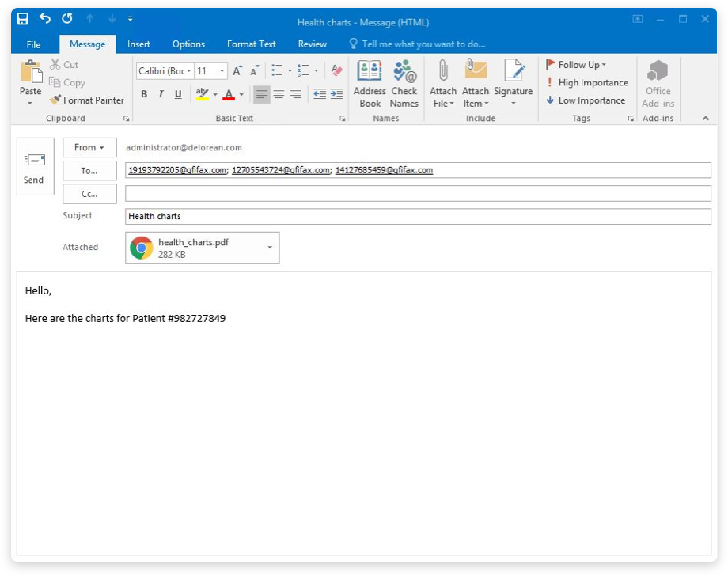The image size is (728, 576).
Task: Switch to the Options tab
Action: click(188, 44)
